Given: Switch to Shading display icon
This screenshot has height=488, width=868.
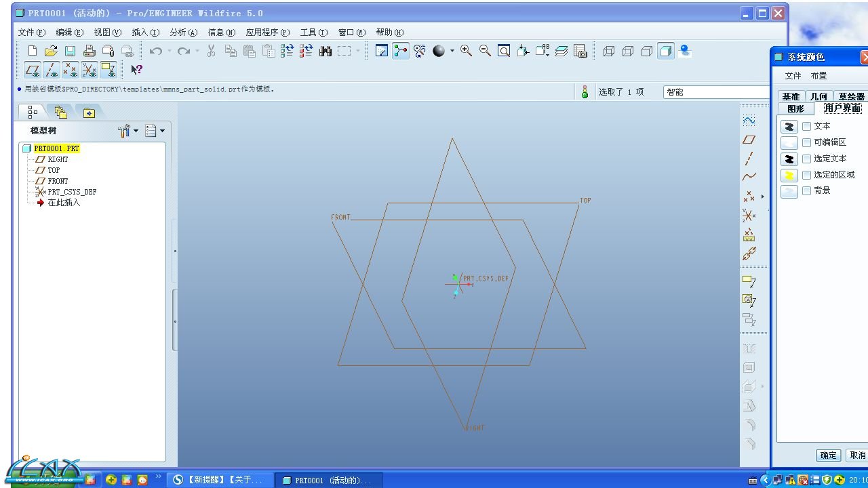Looking at the screenshot, I should [x=666, y=51].
